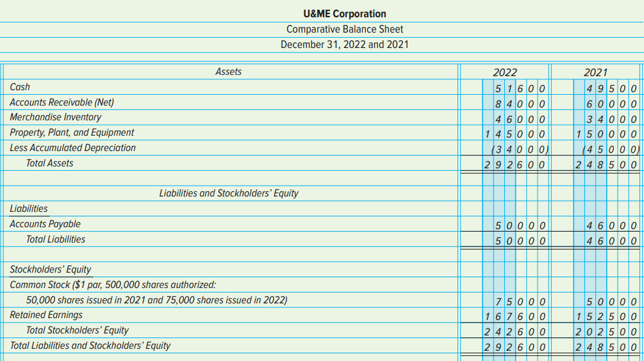Screen dimensions: 644x361
Task: Click the Common Stock $1 par line
Action: pyautogui.click(x=113, y=285)
